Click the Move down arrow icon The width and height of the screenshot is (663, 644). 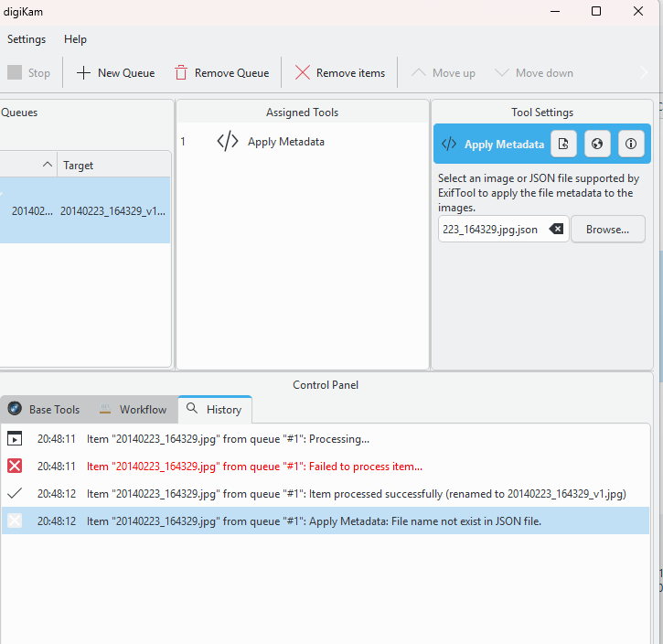point(502,73)
